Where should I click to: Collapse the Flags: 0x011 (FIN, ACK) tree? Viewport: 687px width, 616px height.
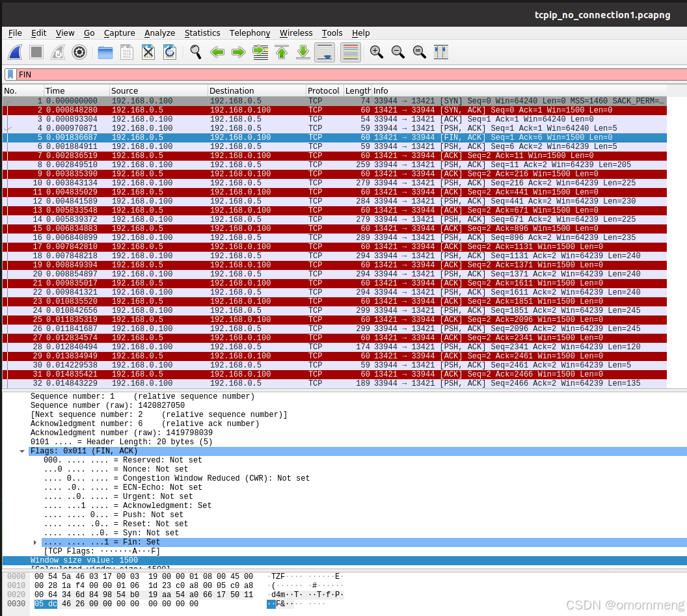[x=22, y=451]
